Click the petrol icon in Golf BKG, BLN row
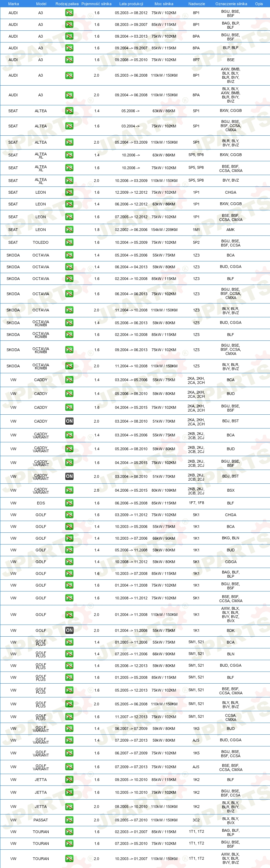Viewport: 270px width, 868px height. point(69,538)
